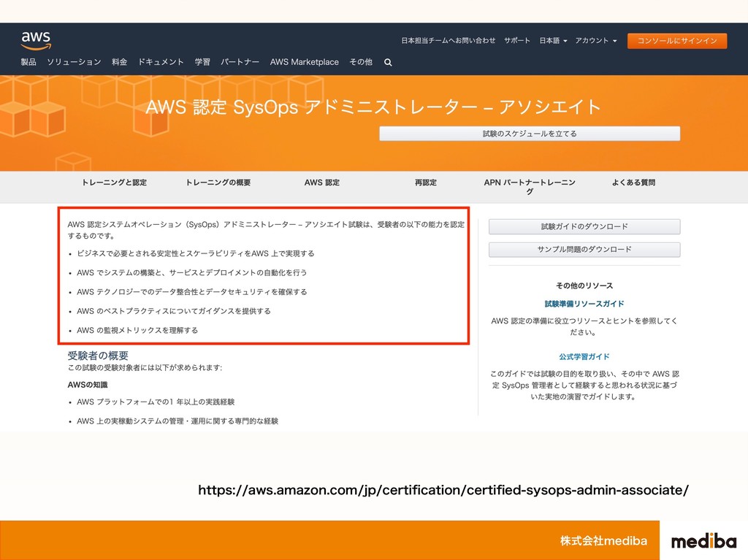The width and height of the screenshot is (748, 560).
Task: Select パートナー in the navigation
Action: (x=240, y=62)
